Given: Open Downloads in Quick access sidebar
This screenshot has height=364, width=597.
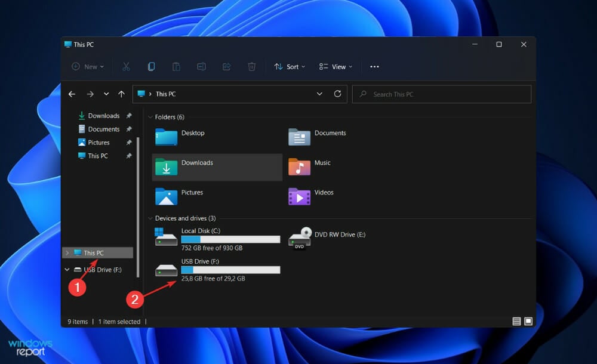Looking at the screenshot, I should click(103, 116).
